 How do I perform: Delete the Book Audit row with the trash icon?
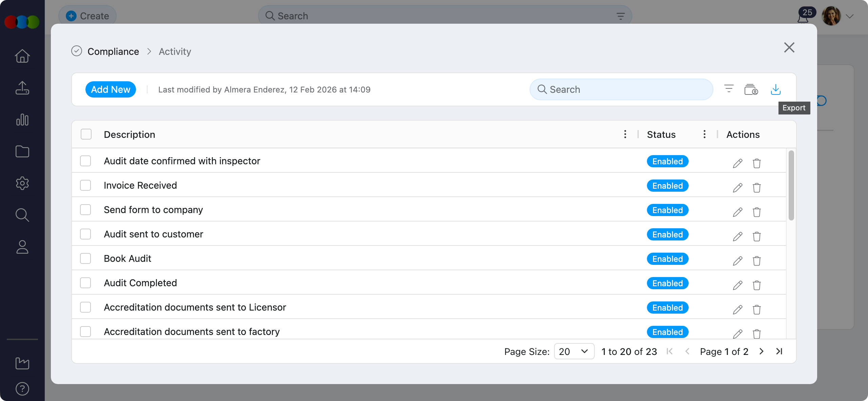point(756,261)
